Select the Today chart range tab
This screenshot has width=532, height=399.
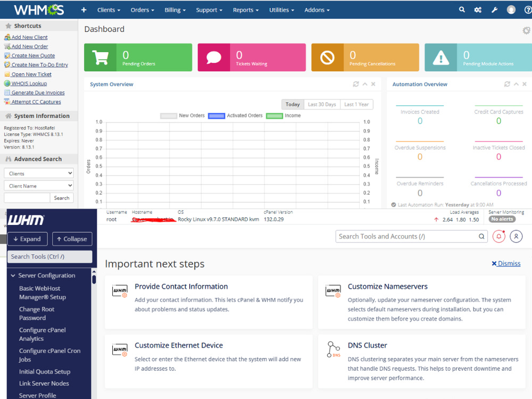[293, 104]
